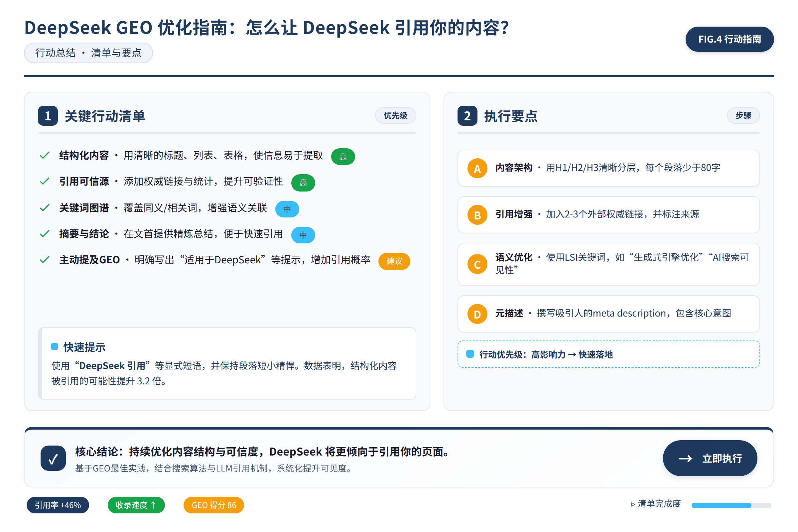Open the 引用增强 step card
This screenshot has height=532, width=798.
608,215
